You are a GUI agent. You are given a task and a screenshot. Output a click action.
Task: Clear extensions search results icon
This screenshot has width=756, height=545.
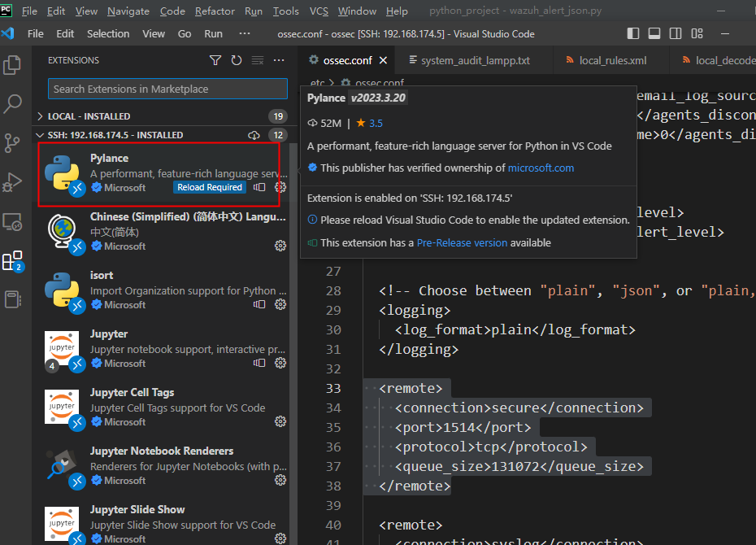258,60
